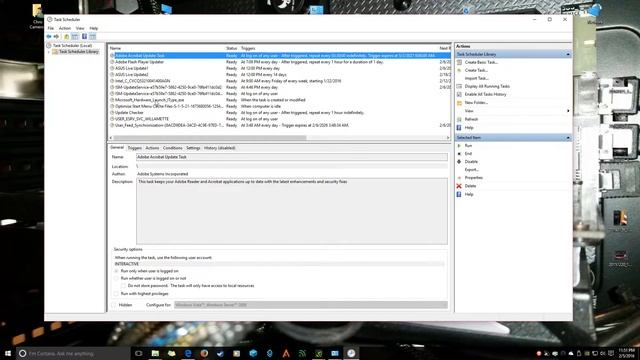Screen dimensions: 640x360
Task: Click inside the Description text box
Action: click(291, 211)
